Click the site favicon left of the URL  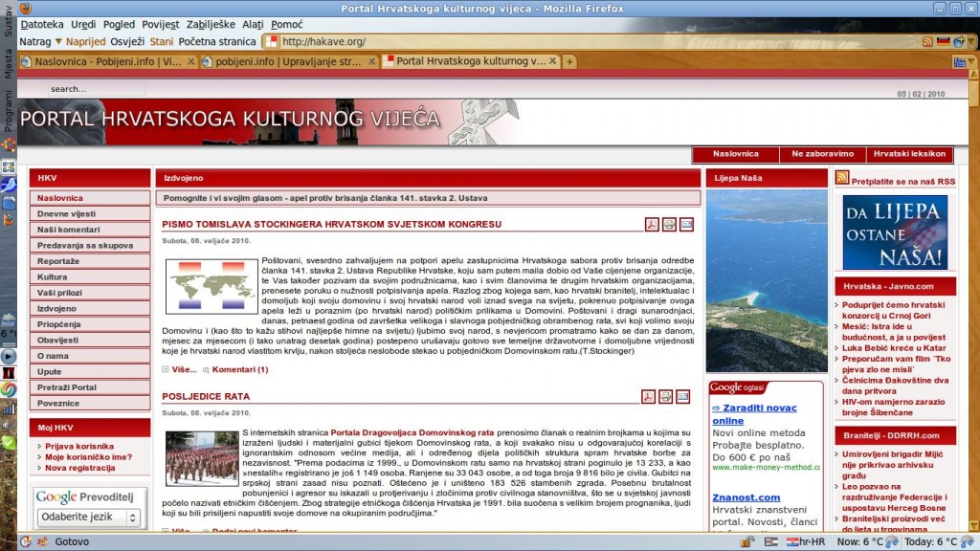pyautogui.click(x=271, y=41)
